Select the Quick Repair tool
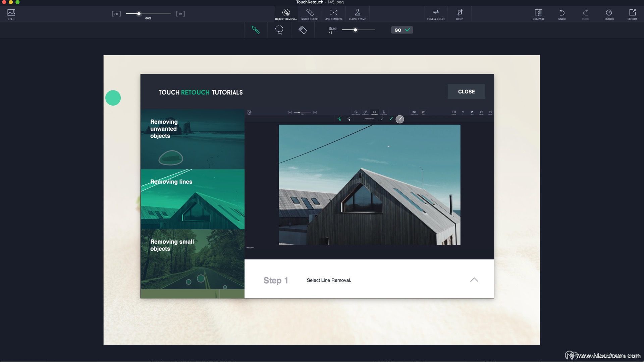The image size is (644, 362). tap(310, 13)
